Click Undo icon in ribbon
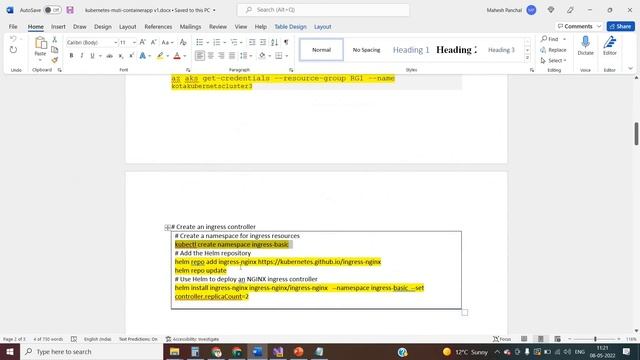640x360 pixels. coord(13,39)
